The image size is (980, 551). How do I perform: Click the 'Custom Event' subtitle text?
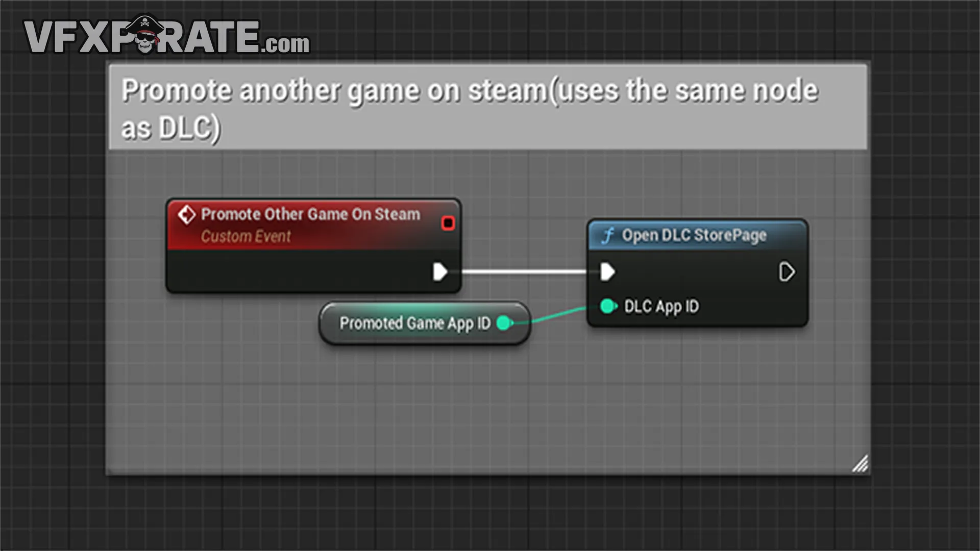pos(246,236)
